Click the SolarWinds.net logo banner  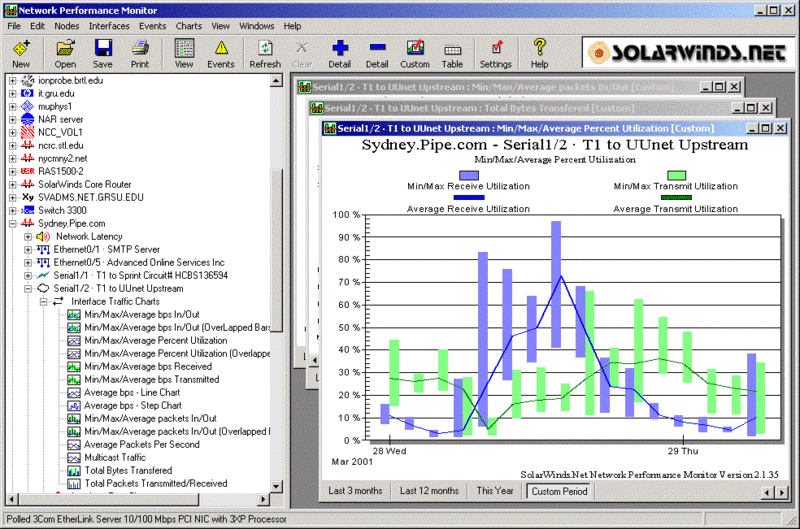pos(688,53)
